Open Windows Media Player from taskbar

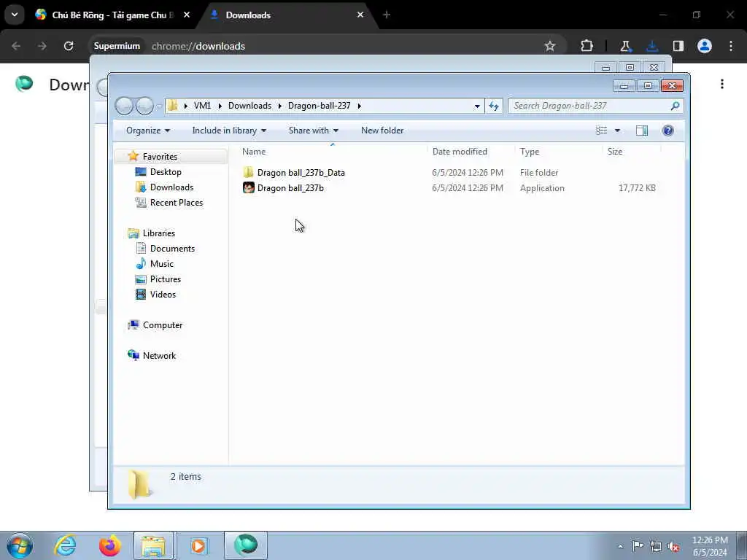click(x=198, y=545)
